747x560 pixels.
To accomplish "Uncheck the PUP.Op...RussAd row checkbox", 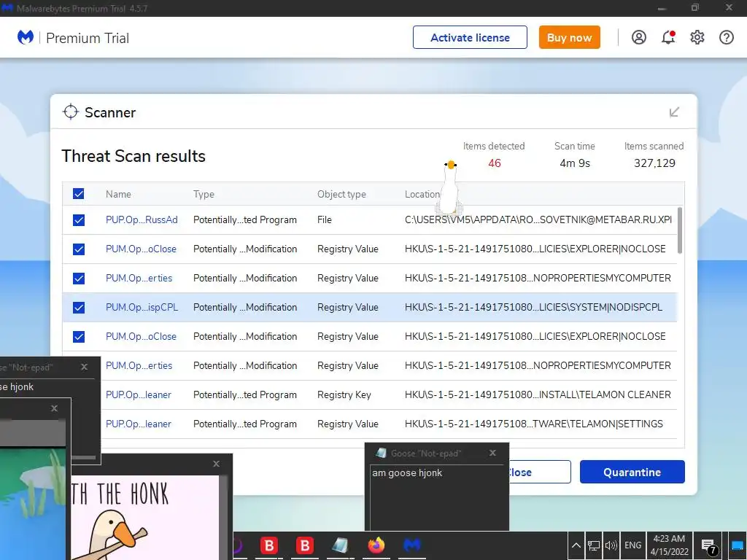I will pyautogui.click(x=79, y=220).
